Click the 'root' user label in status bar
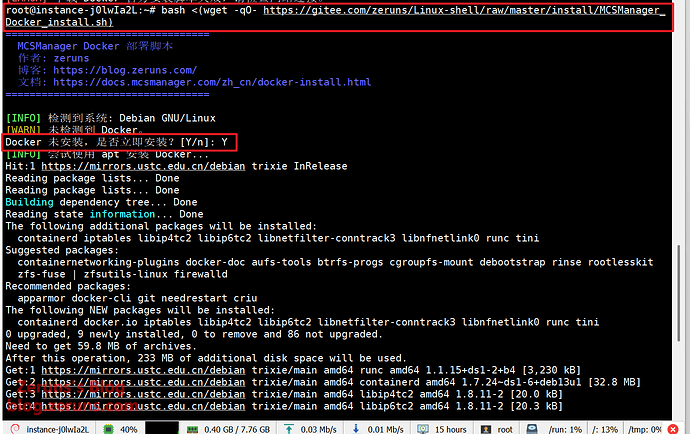Screen dimensions: 690x434 [x=505, y=429]
